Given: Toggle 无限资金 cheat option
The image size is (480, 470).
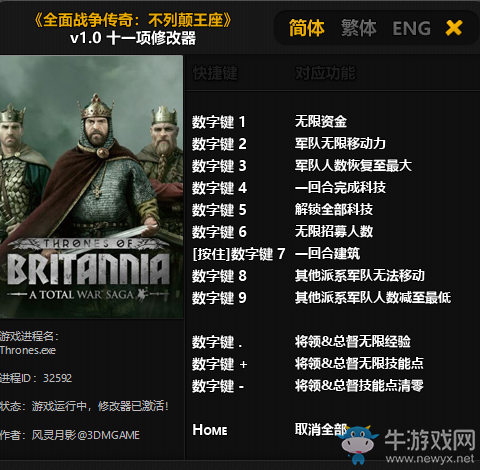Looking at the screenshot, I should point(321,122).
